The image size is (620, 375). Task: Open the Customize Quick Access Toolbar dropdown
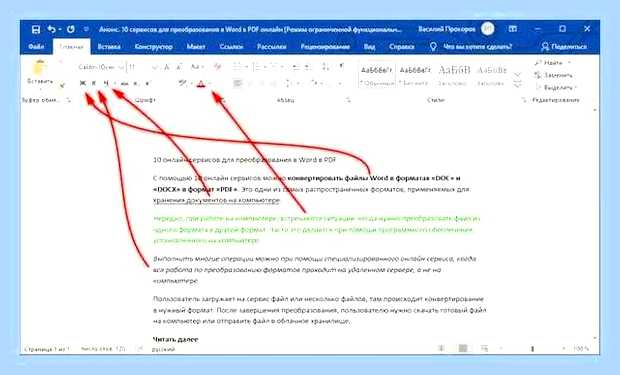[86, 29]
